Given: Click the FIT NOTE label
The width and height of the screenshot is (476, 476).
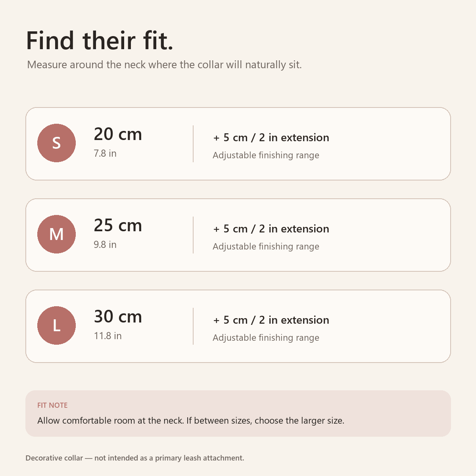Looking at the screenshot, I should click(52, 405).
